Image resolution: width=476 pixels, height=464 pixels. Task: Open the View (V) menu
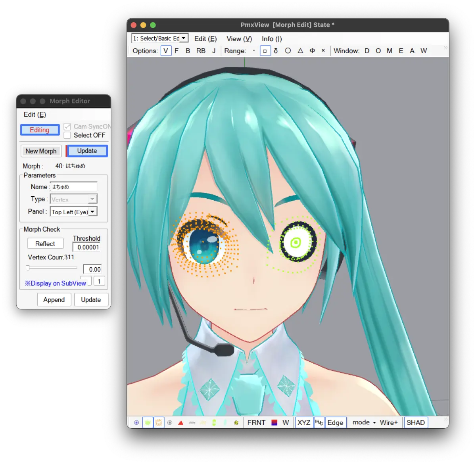tap(239, 39)
